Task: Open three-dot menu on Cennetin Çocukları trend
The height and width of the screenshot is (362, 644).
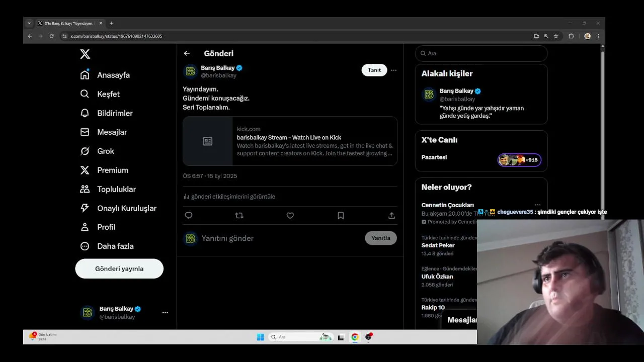Action: click(537, 205)
